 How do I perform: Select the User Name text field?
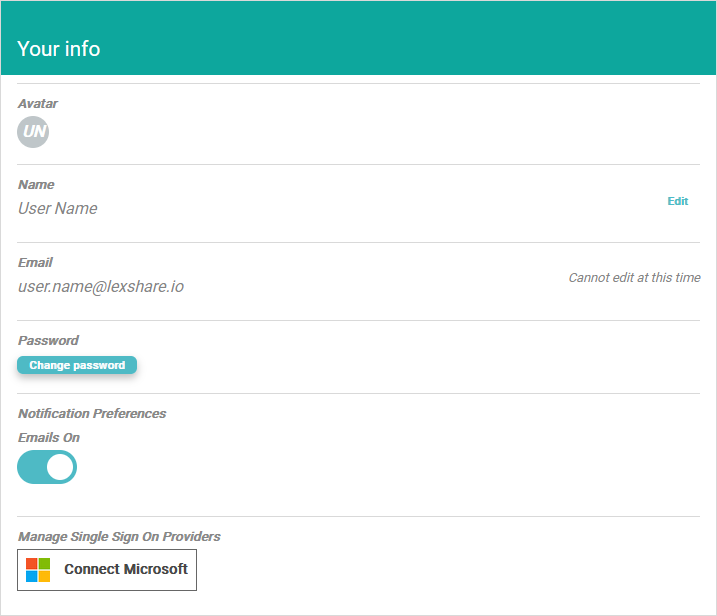58,209
